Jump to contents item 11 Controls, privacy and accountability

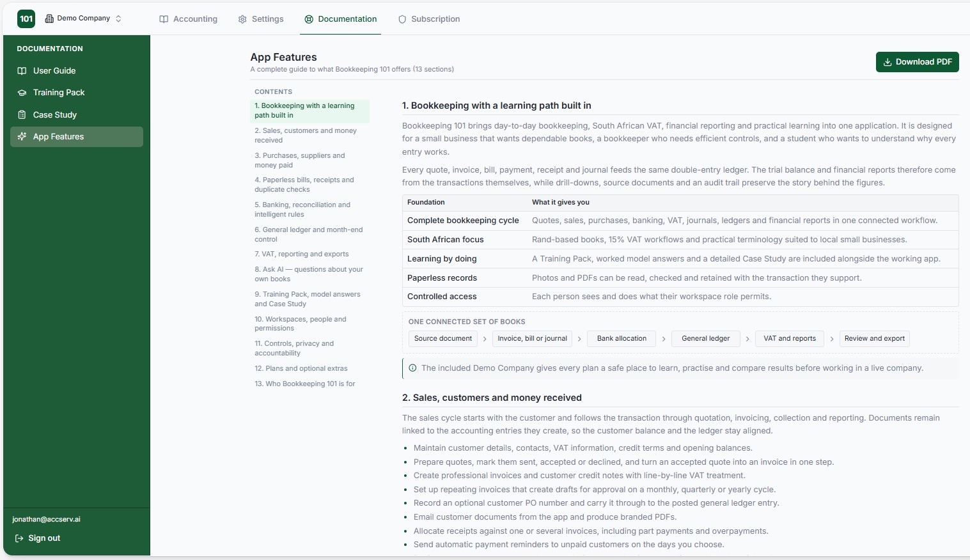[x=309, y=348]
